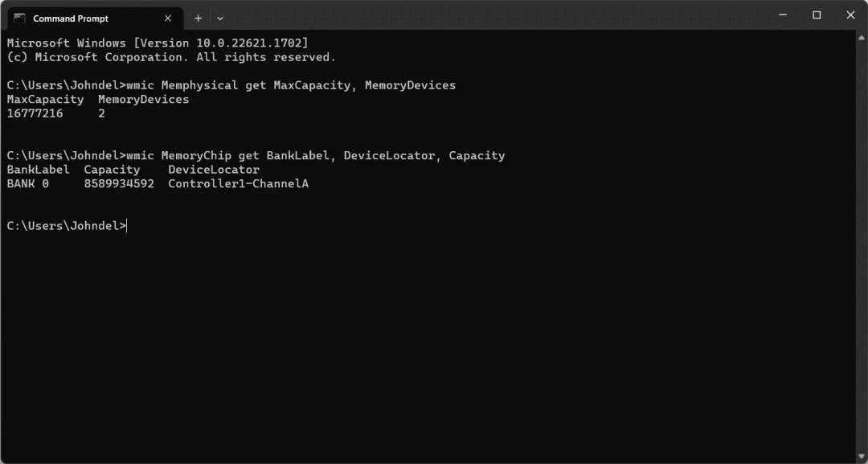
Task: Close the Command Prompt tab
Action: (168, 18)
